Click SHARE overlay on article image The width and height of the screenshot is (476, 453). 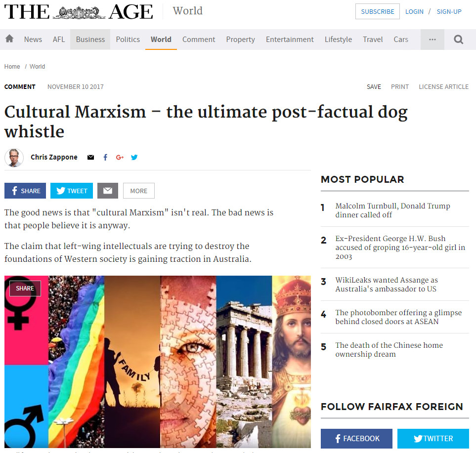point(25,288)
